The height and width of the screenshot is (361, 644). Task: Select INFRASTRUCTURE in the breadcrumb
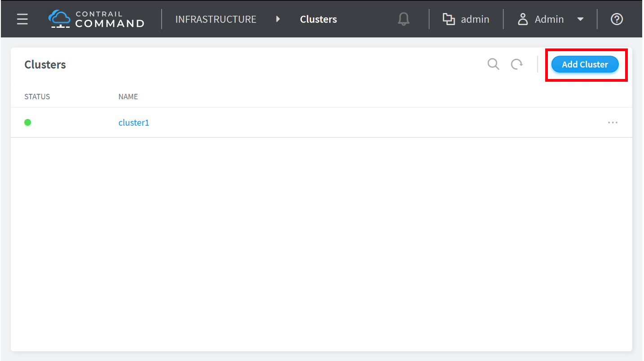click(216, 19)
